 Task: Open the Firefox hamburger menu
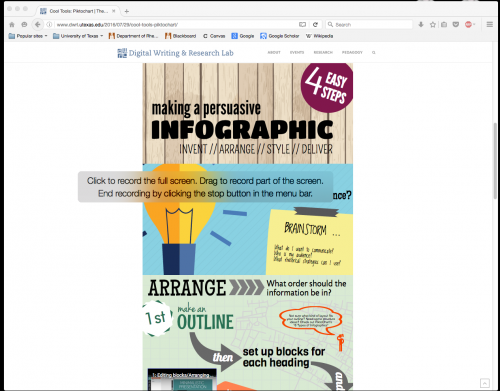(x=490, y=25)
